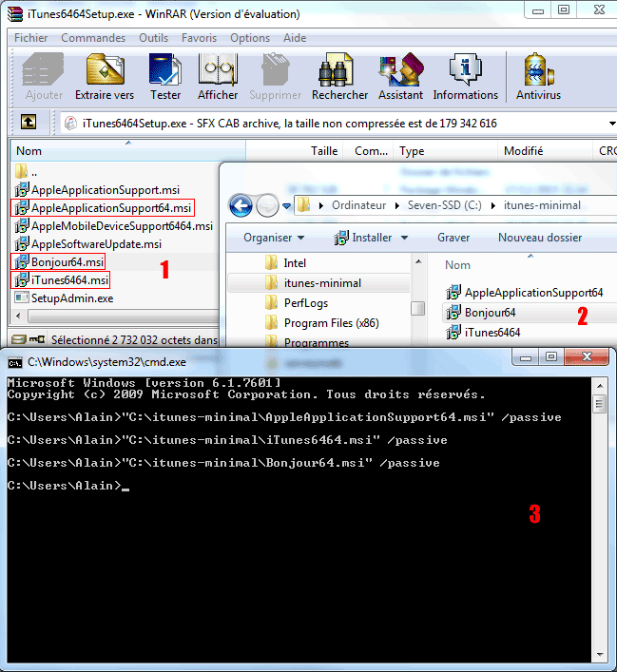Select Bonjour64.msi in WinRAR list
Screen dimensions: 617x672
click(59, 261)
